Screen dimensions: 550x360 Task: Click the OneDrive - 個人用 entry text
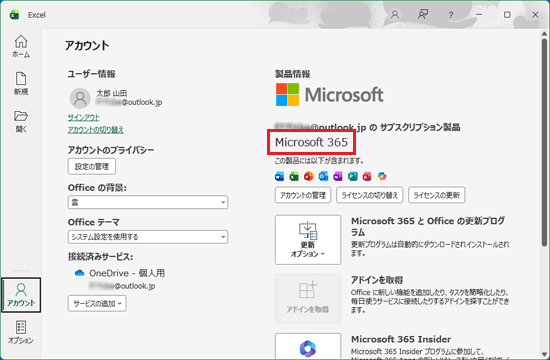127,273
